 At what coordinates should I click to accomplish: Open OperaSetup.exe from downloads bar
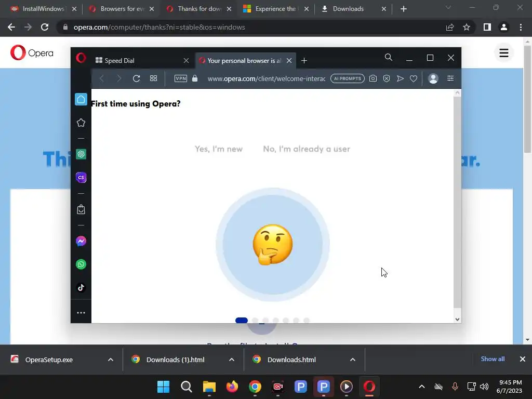(49, 360)
